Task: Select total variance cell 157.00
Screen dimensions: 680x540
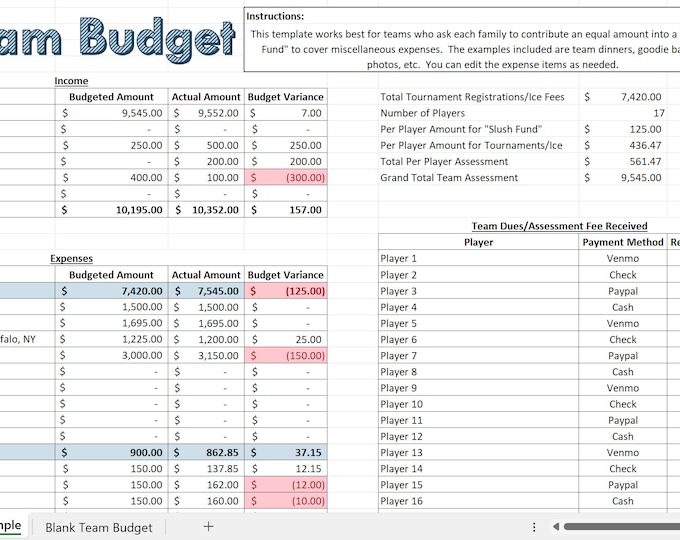Action: [x=286, y=210]
